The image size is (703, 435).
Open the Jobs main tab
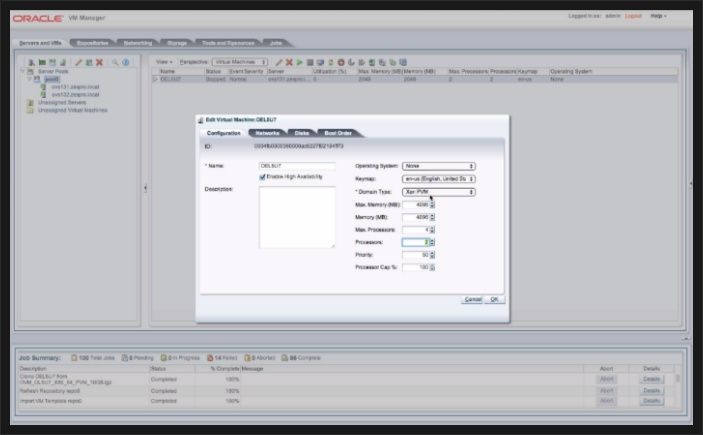click(276, 43)
